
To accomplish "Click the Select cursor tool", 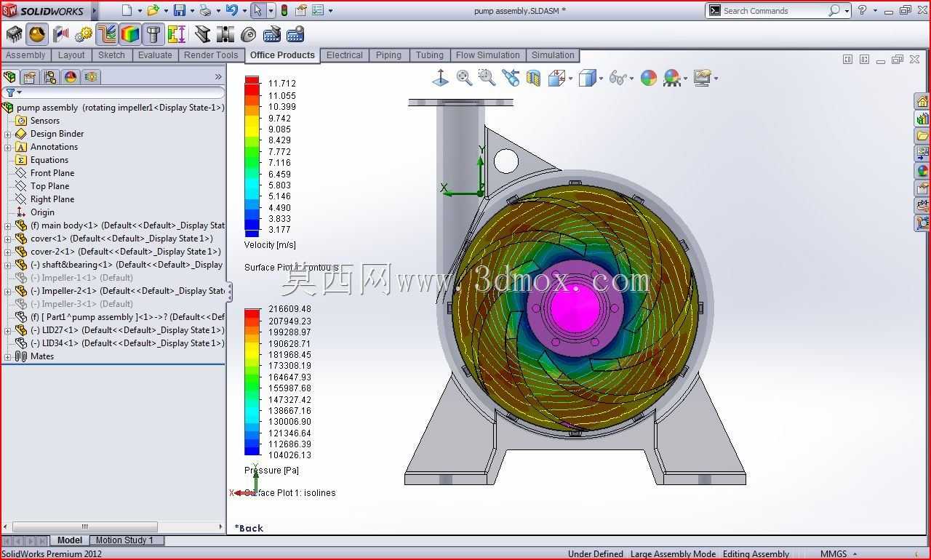I will 257,10.
